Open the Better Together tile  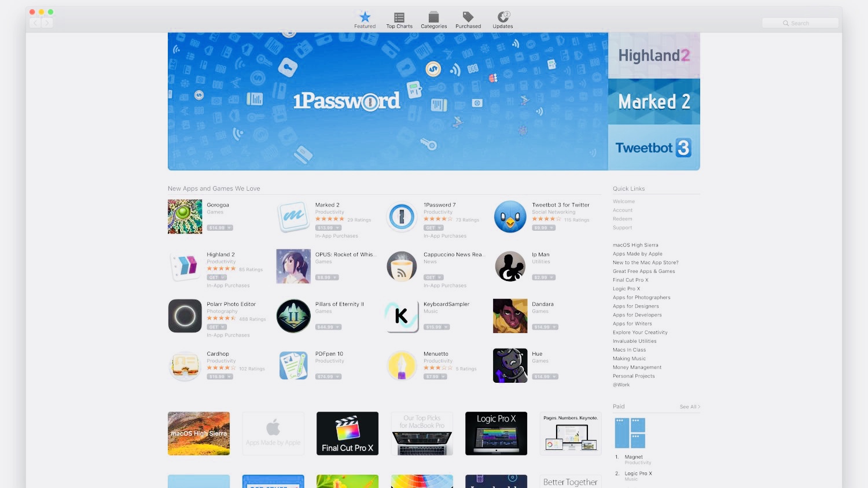(571, 481)
